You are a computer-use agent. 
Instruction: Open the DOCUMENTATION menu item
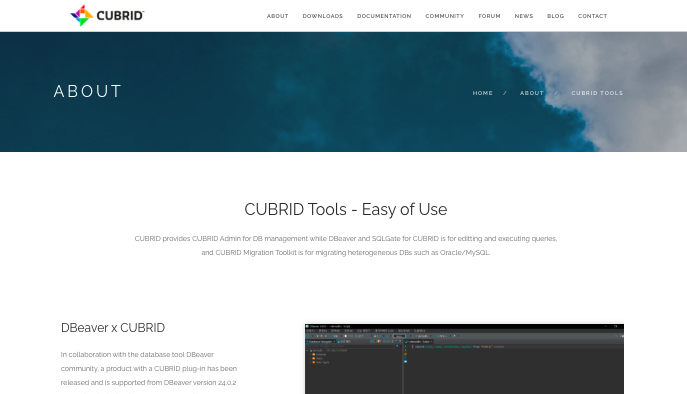(384, 16)
